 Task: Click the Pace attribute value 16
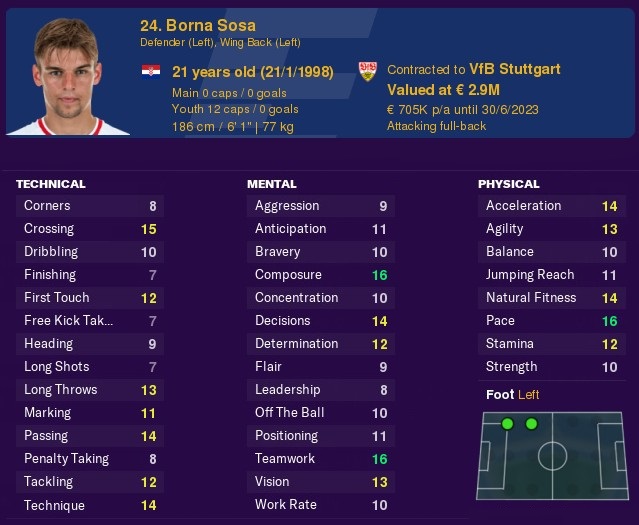tap(610, 321)
